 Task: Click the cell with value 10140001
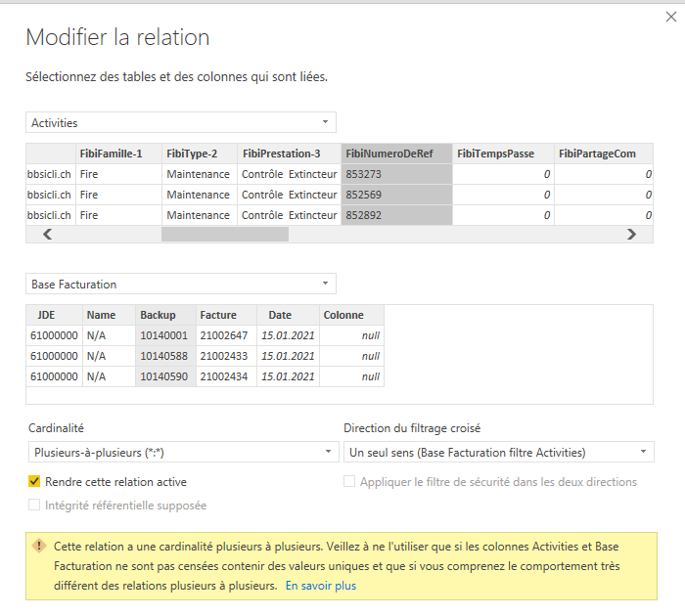pos(165,335)
